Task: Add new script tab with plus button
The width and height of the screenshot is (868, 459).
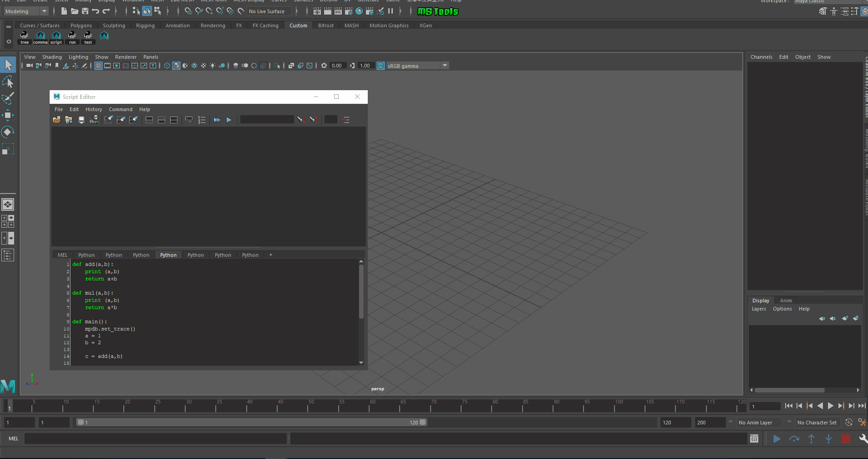Action: tap(271, 255)
